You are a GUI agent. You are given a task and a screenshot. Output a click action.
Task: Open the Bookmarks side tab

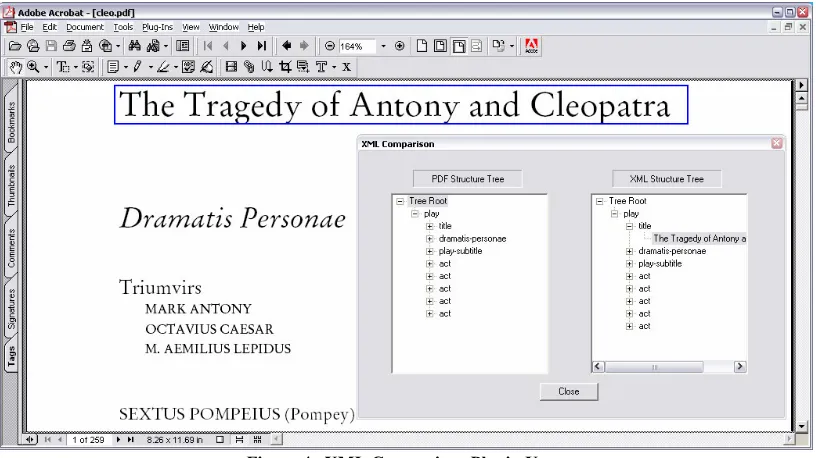(x=11, y=122)
